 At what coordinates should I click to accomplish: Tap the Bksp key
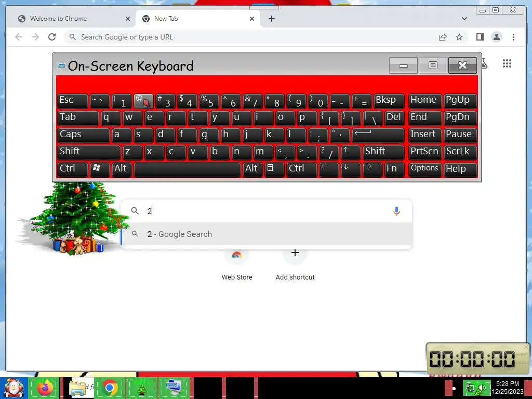(389, 101)
